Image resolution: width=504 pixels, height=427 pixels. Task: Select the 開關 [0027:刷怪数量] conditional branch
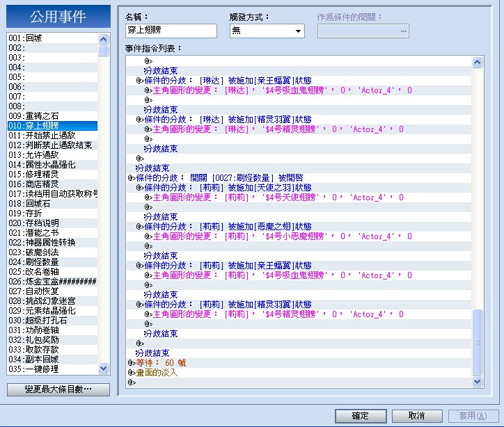[x=299, y=178]
